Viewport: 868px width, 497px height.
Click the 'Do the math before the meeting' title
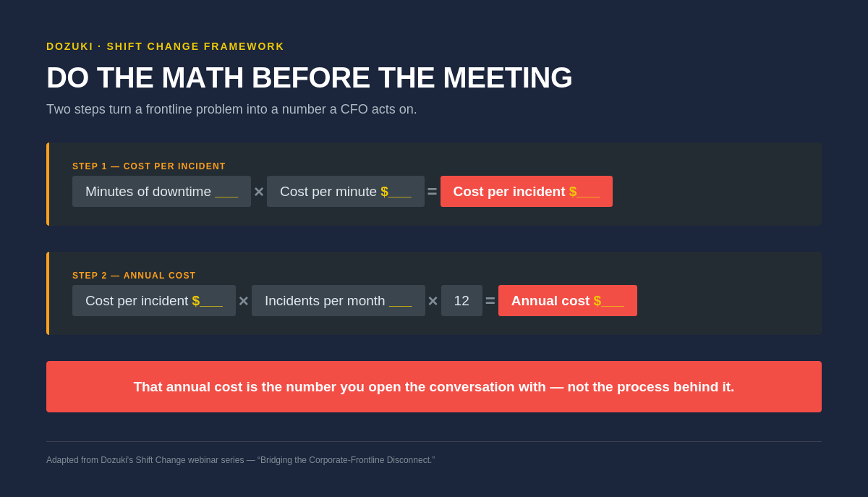pos(310,77)
